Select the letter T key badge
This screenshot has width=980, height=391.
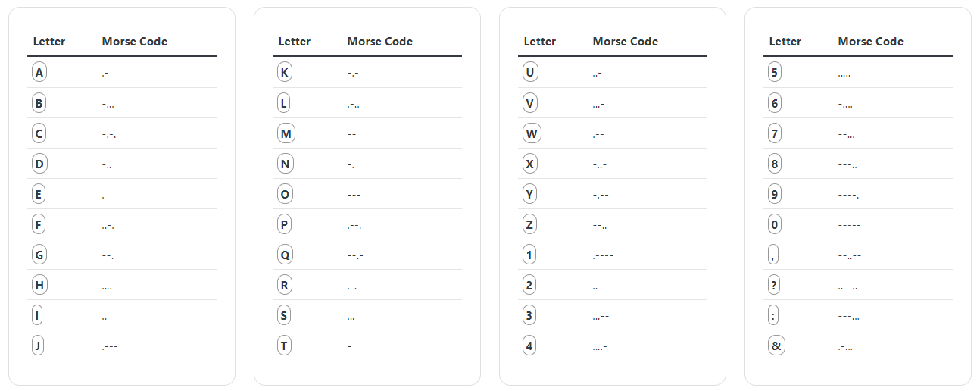pos(284,346)
